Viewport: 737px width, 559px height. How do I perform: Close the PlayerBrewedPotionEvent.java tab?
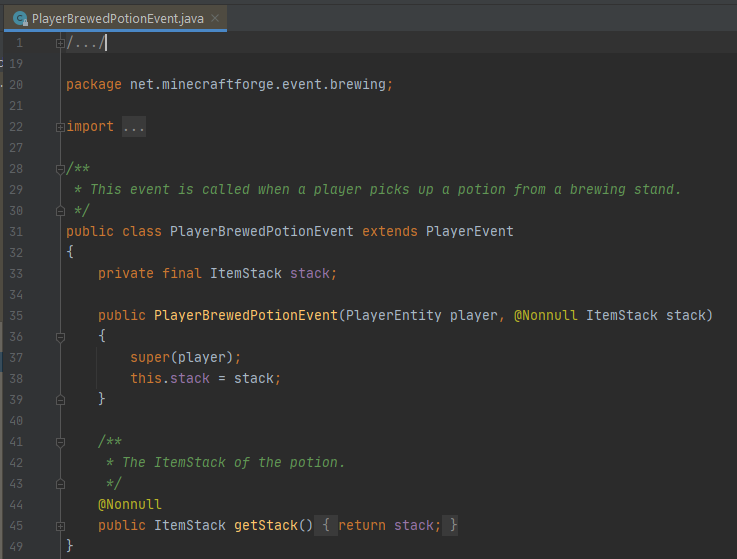pyautogui.click(x=215, y=17)
